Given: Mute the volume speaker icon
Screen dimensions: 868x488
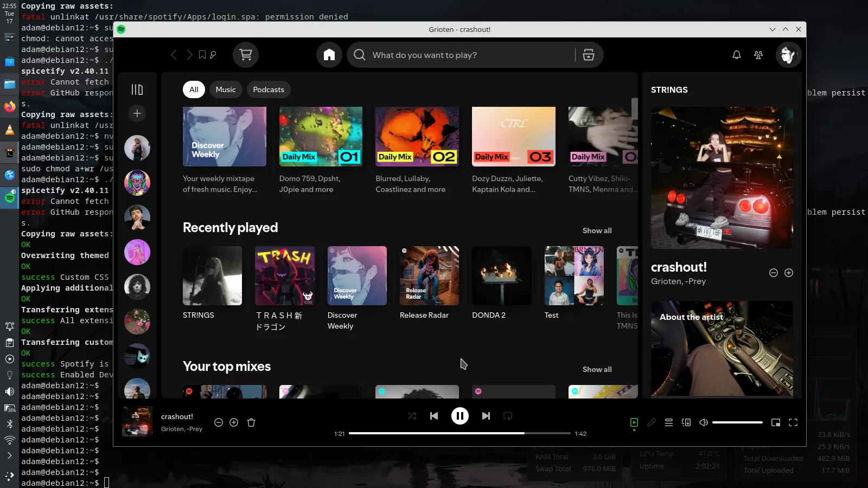Looking at the screenshot, I should pyautogui.click(x=704, y=422).
